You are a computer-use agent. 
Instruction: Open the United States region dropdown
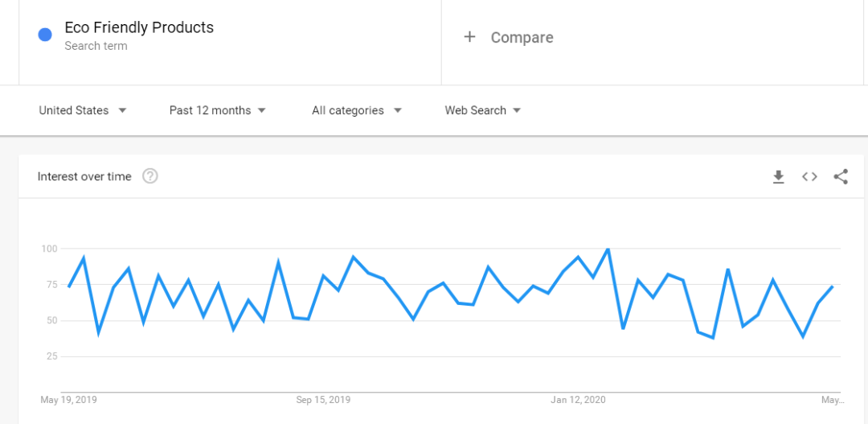point(83,110)
